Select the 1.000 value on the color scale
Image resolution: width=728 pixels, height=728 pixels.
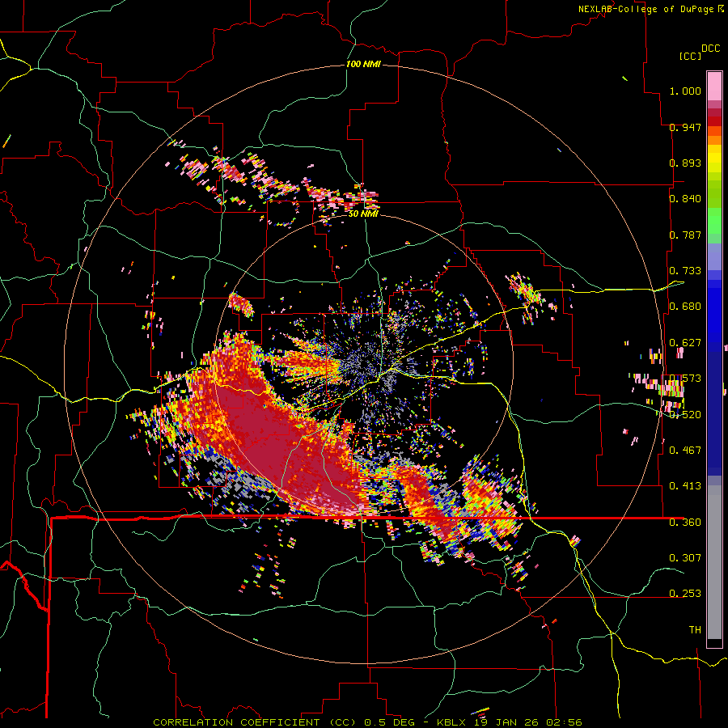pos(685,91)
